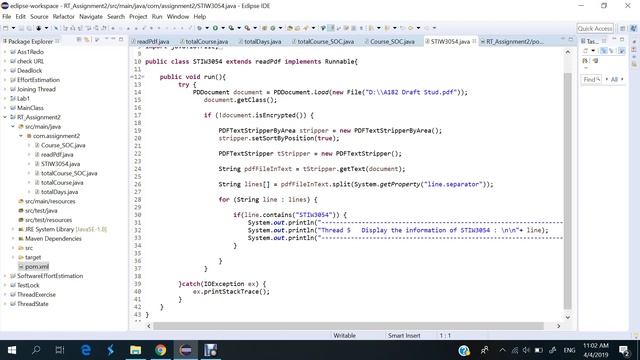This screenshot has width=640, height=360.
Task: Open the Run button dropdown arrow
Action: (x=223, y=28)
